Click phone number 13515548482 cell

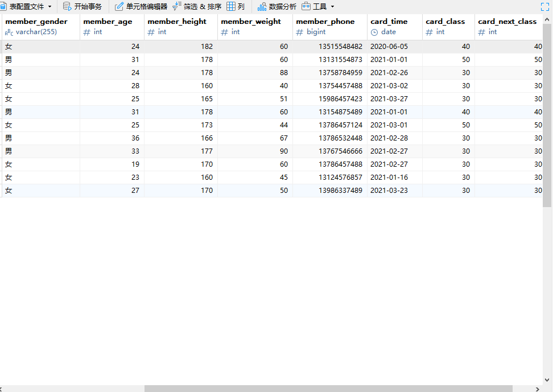330,47
